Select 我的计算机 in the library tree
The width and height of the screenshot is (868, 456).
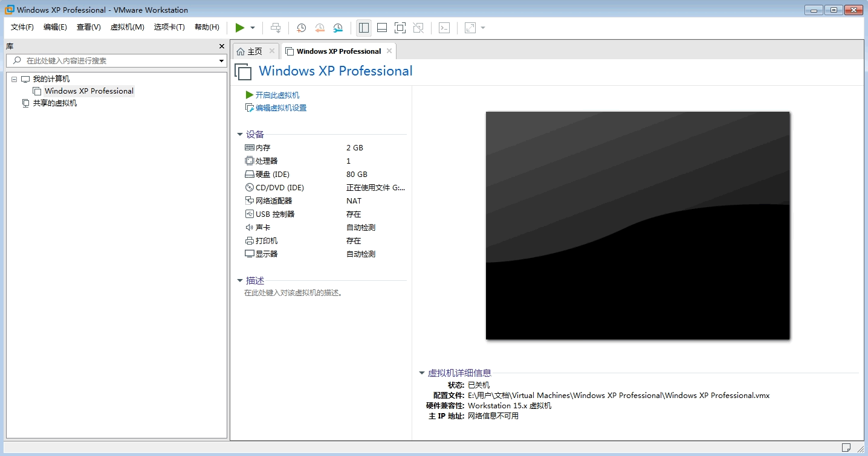click(x=51, y=79)
